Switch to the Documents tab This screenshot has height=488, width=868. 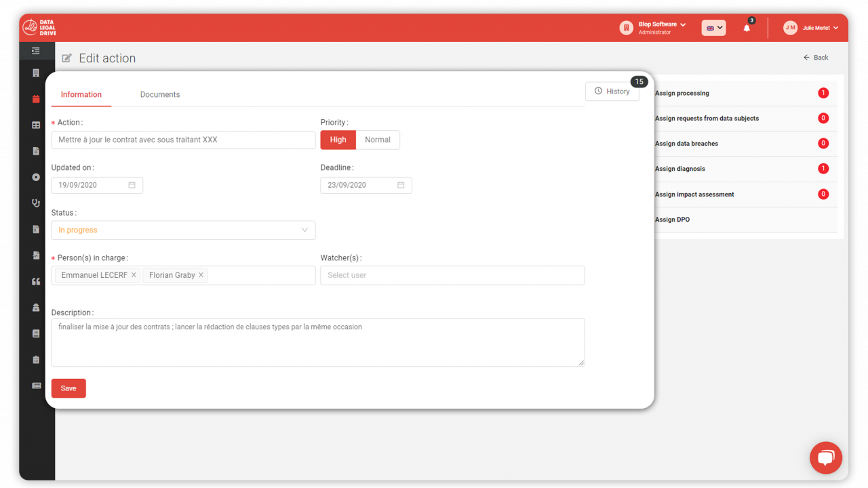160,94
